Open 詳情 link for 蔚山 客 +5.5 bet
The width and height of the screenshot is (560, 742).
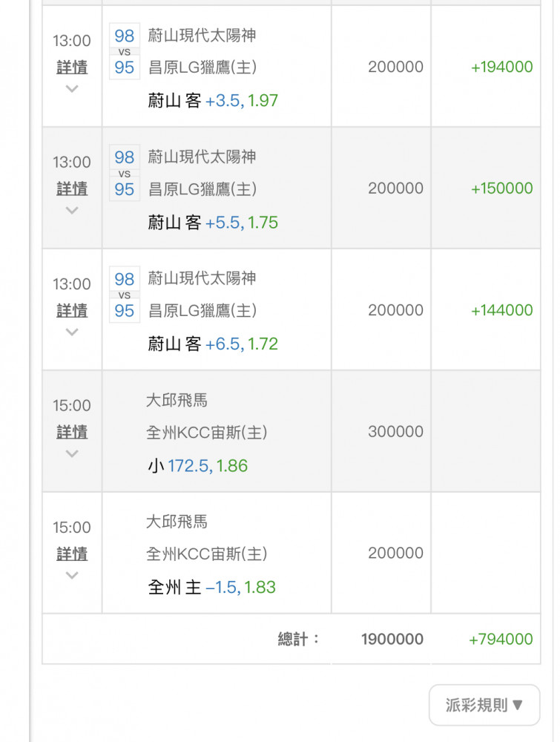72,189
